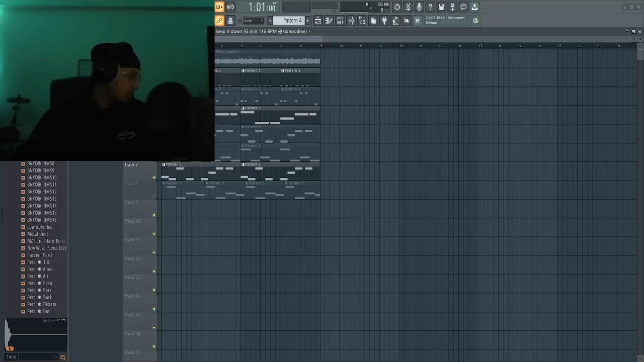Open the plugin picker plug icon
Image resolution: width=644 pixels, height=362 pixels.
384,21
